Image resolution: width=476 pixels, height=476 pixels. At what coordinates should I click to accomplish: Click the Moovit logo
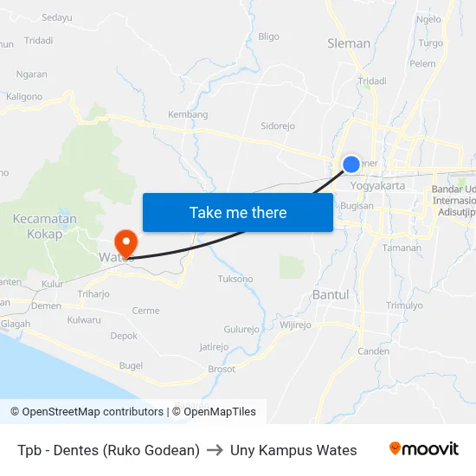click(424, 449)
